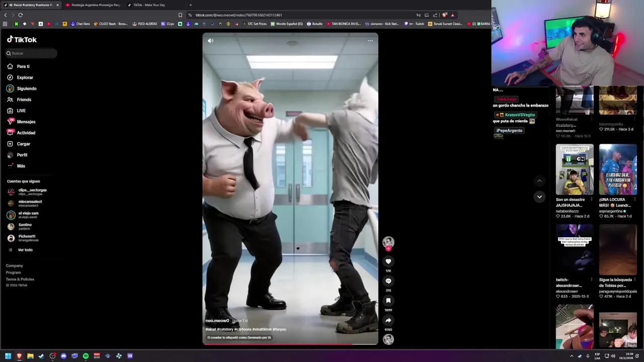
Task: Open neo.meow0 creator name on video
Action: (217, 321)
